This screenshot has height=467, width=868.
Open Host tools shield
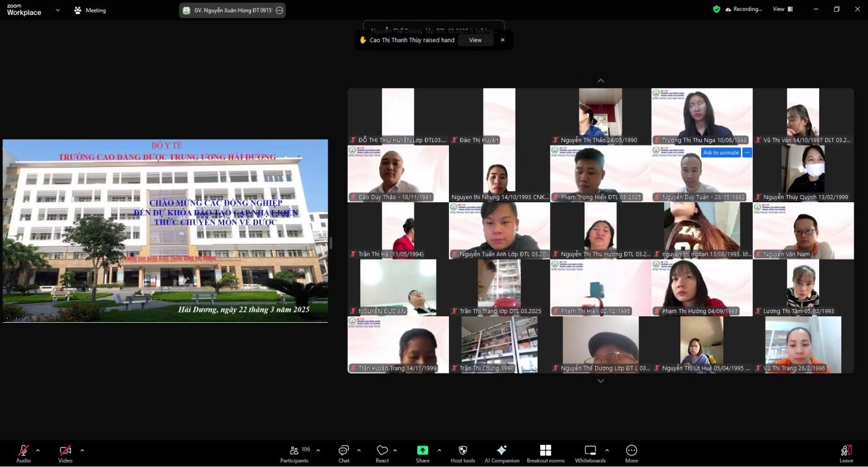(x=463, y=453)
